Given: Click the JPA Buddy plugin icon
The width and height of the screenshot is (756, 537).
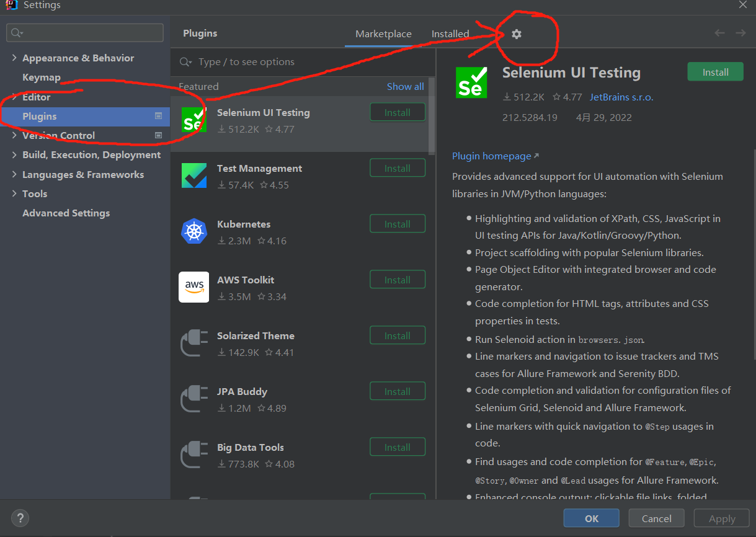Looking at the screenshot, I should point(193,399).
